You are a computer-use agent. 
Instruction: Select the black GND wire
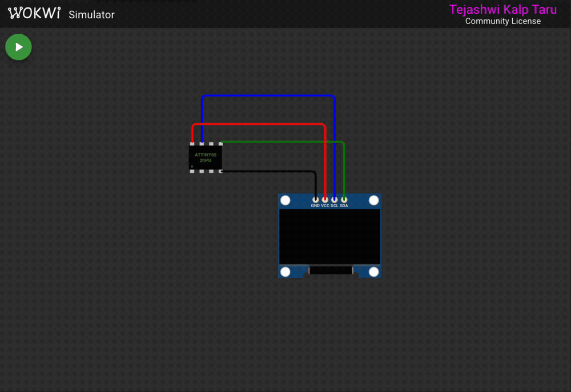click(x=268, y=171)
